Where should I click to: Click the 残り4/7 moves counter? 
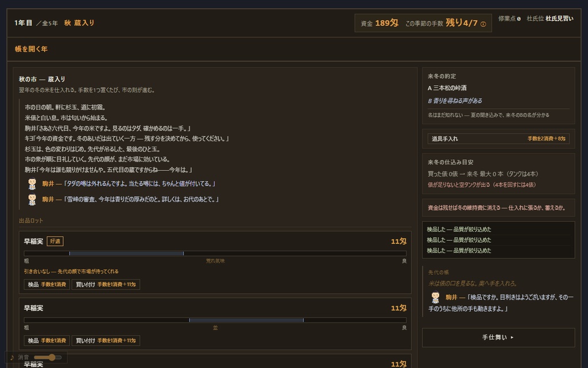tap(462, 23)
